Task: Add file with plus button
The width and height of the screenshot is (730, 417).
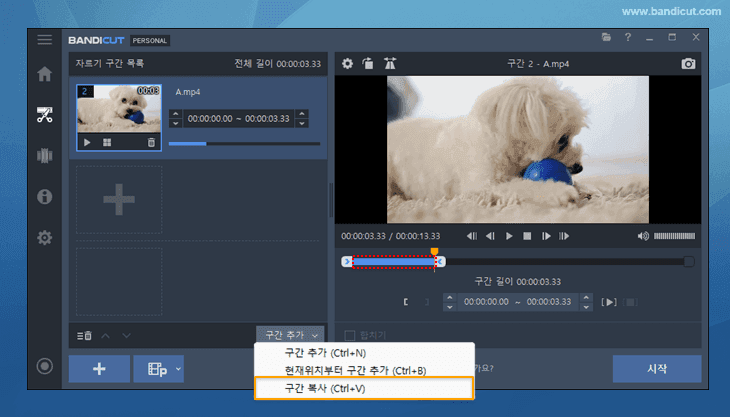Action: [99, 369]
